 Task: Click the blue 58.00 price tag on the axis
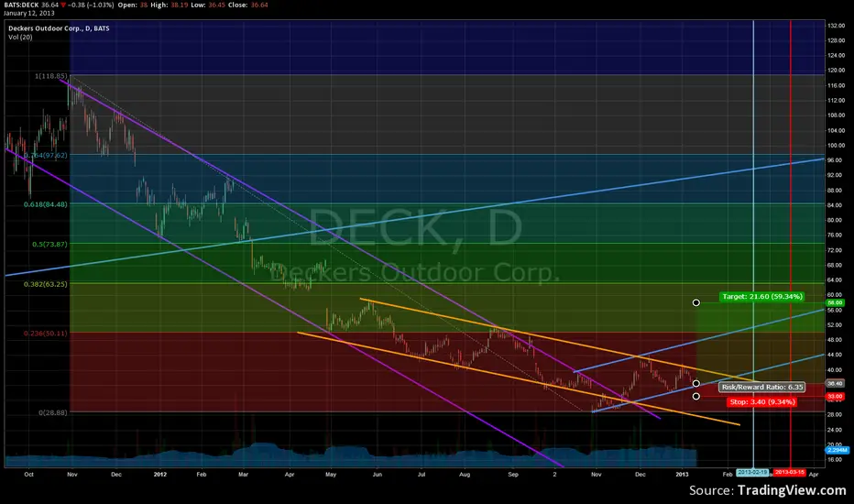(835, 302)
